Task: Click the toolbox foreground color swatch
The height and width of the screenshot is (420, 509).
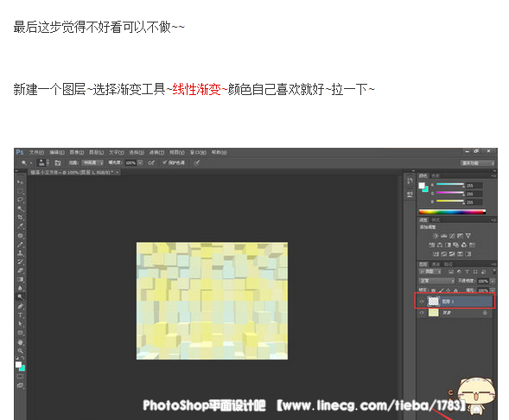Action: [x=18, y=365]
